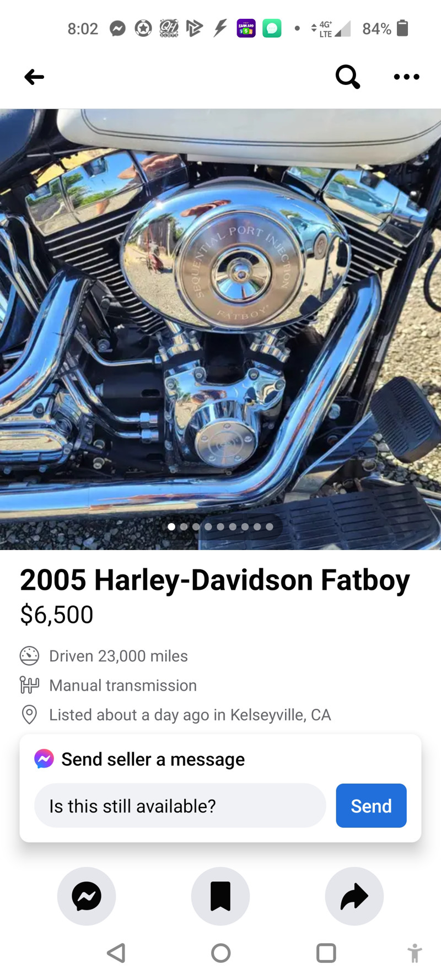Open the Android recent apps square
The image size is (441, 980).
pos(326,952)
